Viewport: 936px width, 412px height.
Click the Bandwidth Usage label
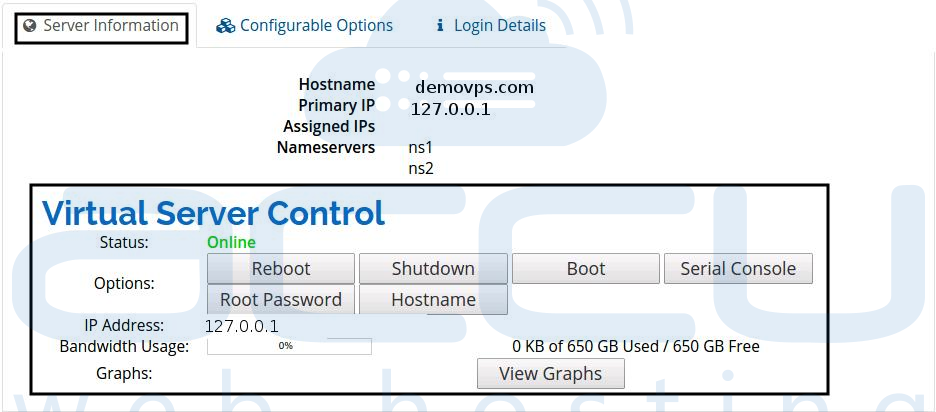pos(124,346)
